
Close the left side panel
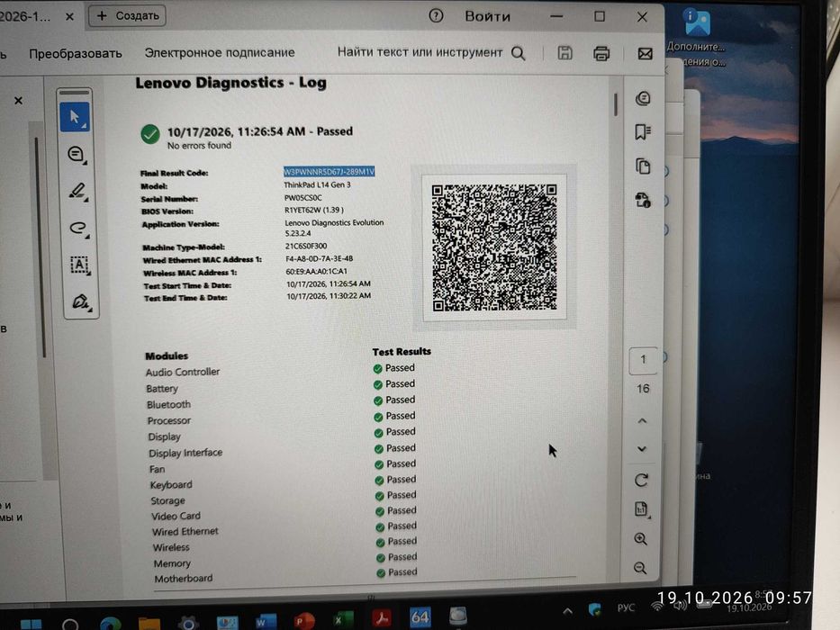tap(18, 101)
